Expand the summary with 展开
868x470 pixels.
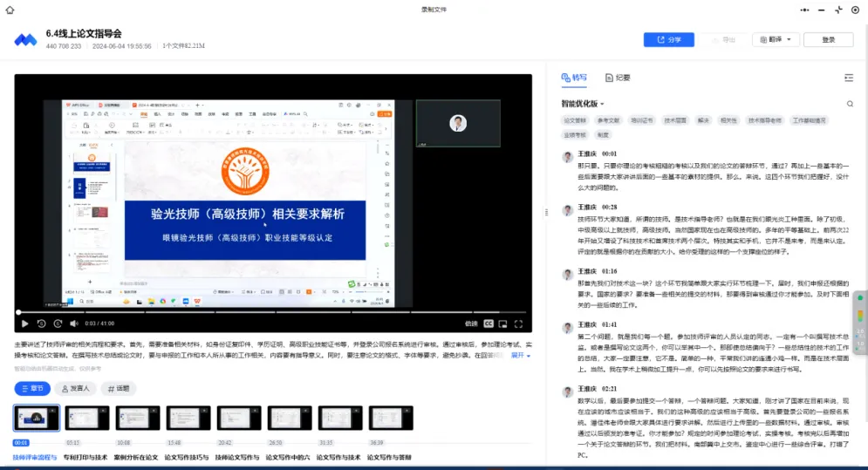521,356
